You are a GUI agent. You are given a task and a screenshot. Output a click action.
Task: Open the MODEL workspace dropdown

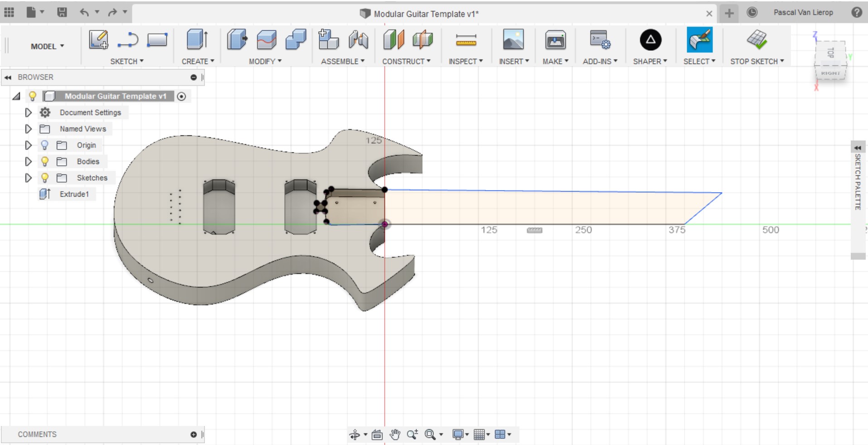[x=47, y=46]
